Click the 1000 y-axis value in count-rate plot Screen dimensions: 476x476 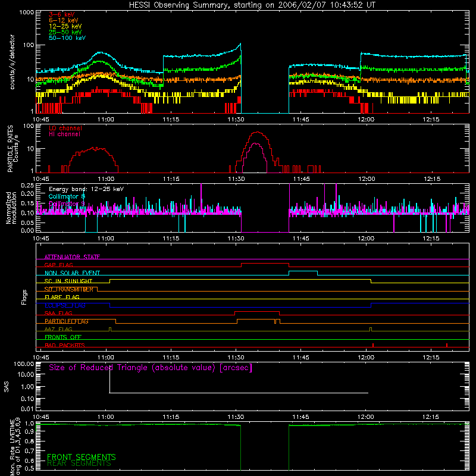coord(27,12)
